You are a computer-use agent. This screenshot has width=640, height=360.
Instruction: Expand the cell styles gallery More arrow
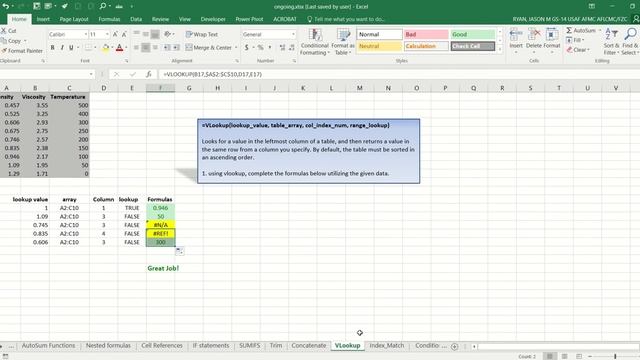coord(500,48)
